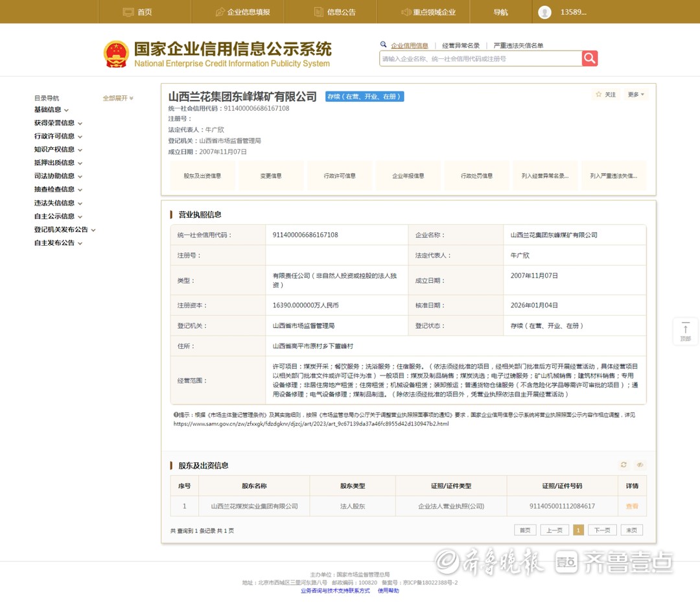Click the 查看 details link for shareholder
Screen dimensions: 700x603
click(x=632, y=506)
